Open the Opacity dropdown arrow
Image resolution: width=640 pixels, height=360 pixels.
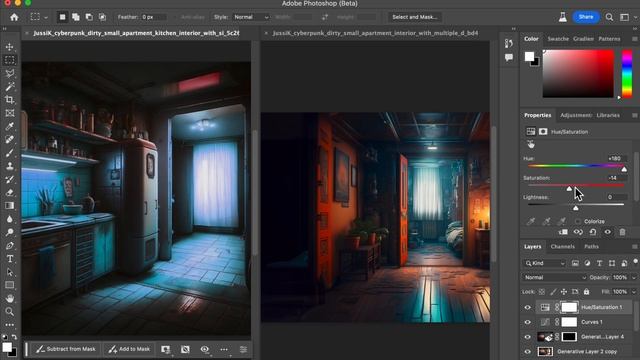pyautogui.click(x=634, y=278)
